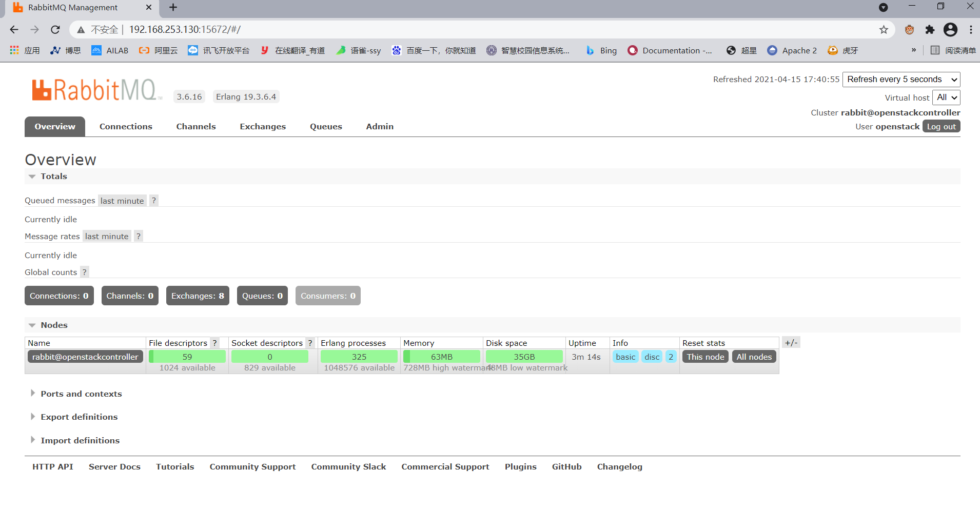Image resolution: width=980 pixels, height=508 pixels.
Task: Show help for Queued messages
Action: point(154,201)
